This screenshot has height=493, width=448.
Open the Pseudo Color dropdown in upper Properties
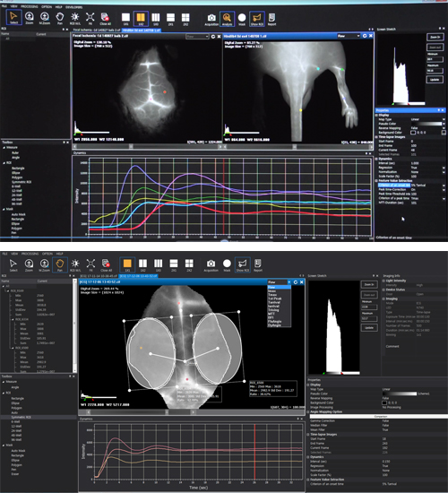444,124
